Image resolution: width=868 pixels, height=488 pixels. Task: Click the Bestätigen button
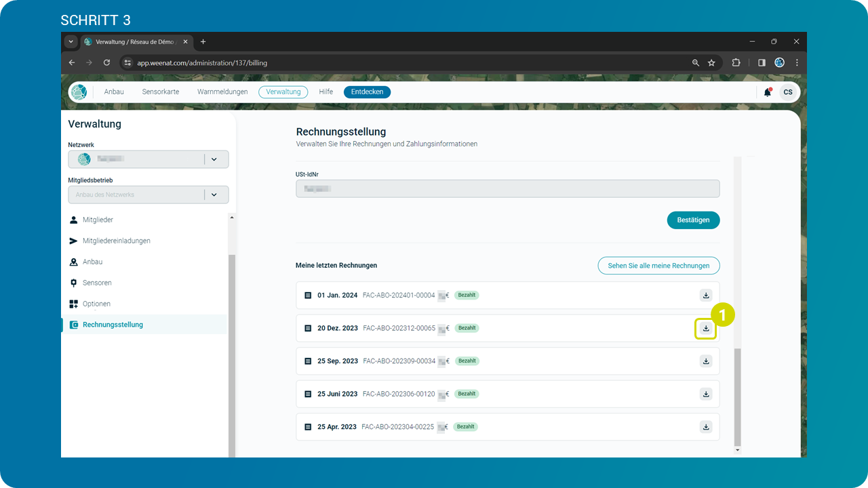click(x=693, y=220)
